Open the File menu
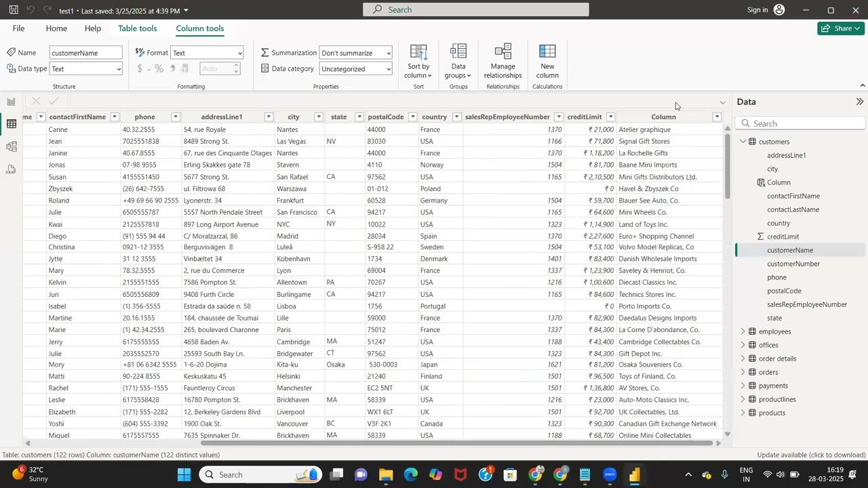This screenshot has width=868, height=488. 18,28
